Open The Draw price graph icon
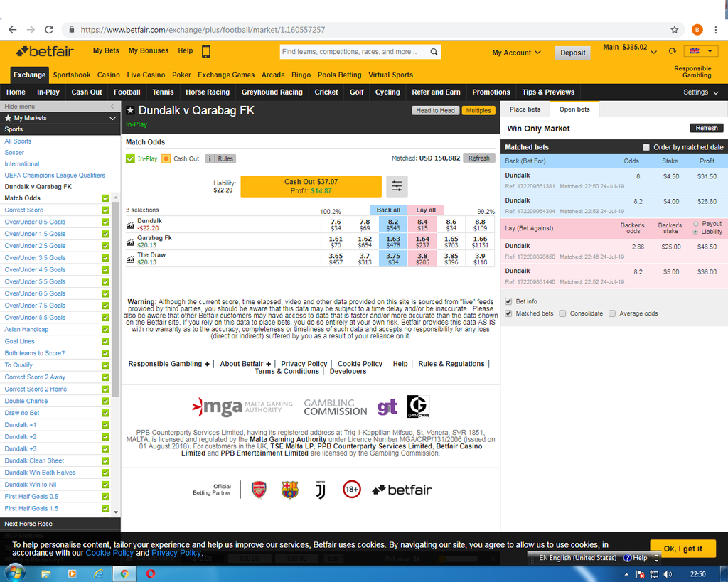Screen dimensions: 728x582 pos(131,259)
